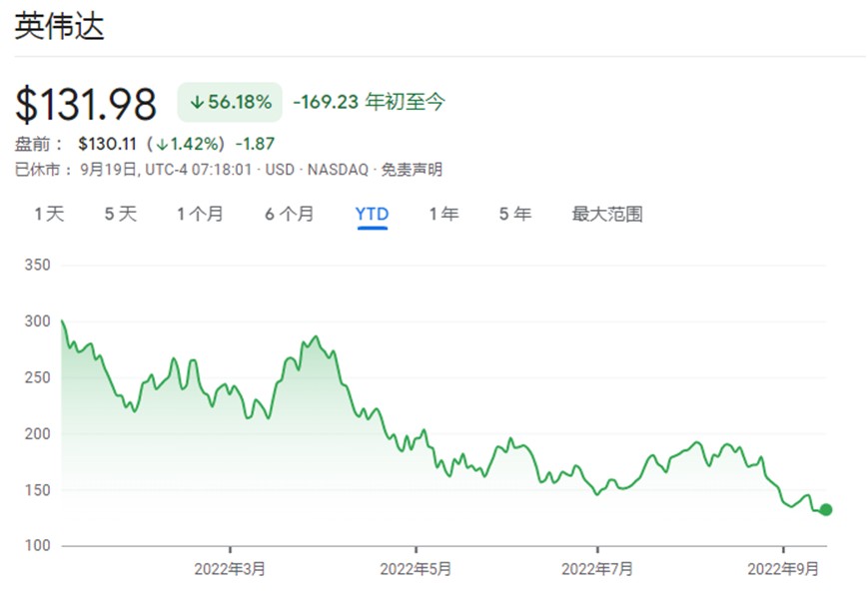Click the 2022年7月 axis label

597,569
